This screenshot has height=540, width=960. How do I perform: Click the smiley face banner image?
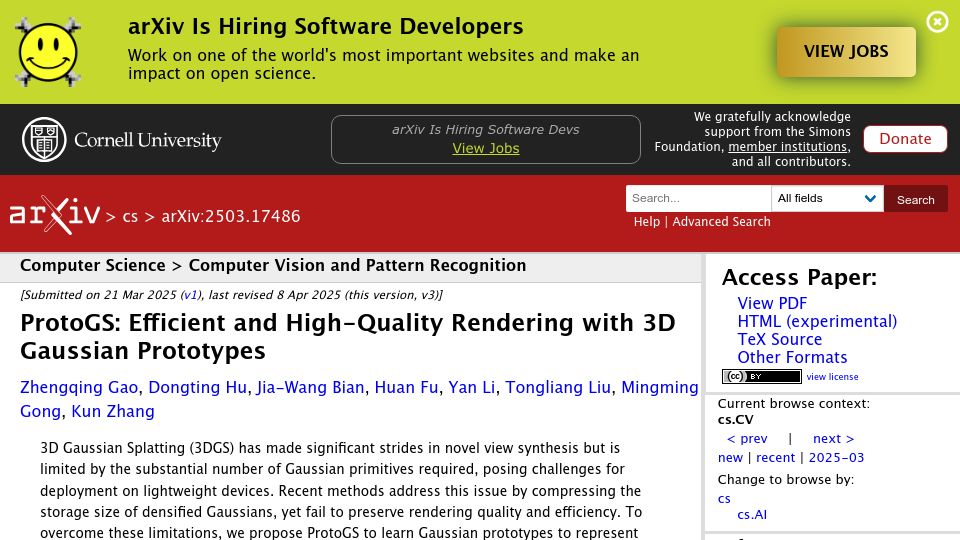48,51
